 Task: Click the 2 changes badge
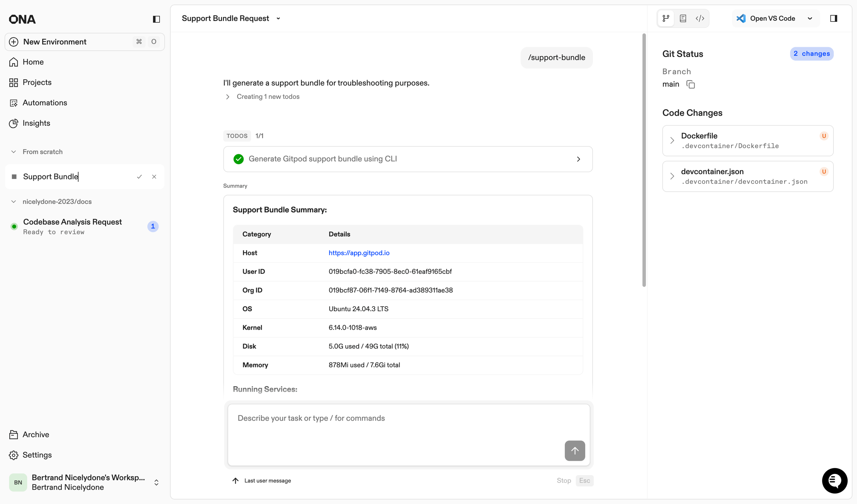(x=812, y=54)
